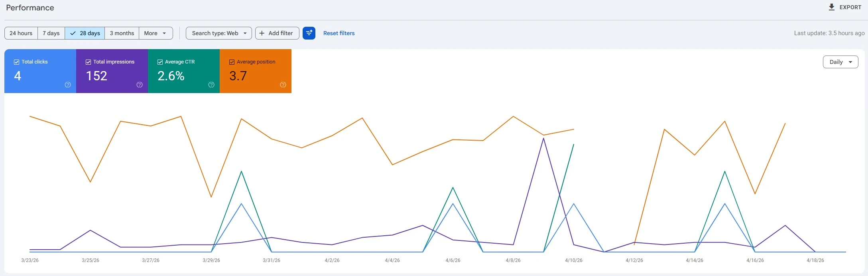Viewport: 868px width, 276px height.
Task: Select the 24 hours date range
Action: coord(21,33)
